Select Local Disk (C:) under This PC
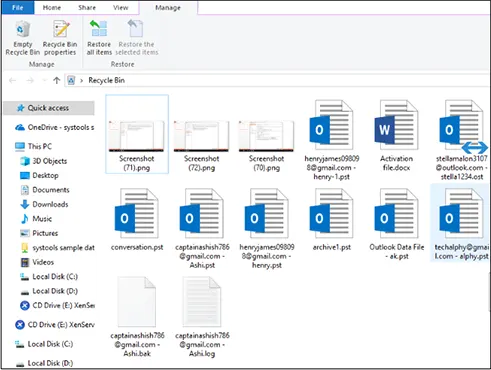The height and width of the screenshot is (370, 491). (x=49, y=276)
